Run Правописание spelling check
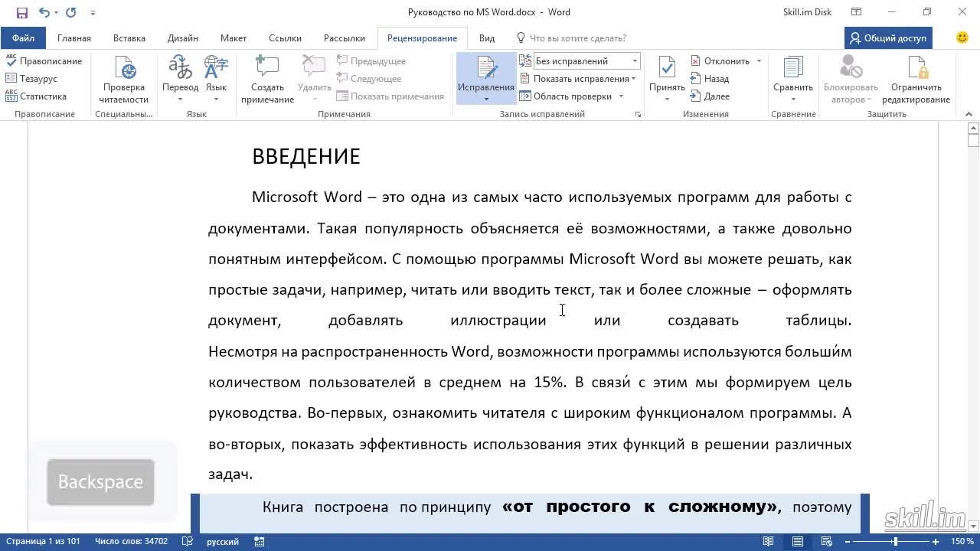980x551 pixels. coord(44,61)
